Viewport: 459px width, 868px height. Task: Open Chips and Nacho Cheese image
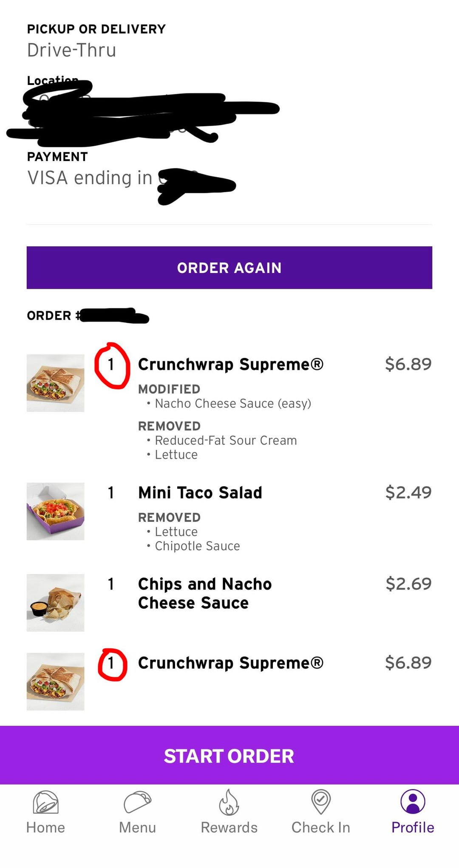tap(55, 603)
